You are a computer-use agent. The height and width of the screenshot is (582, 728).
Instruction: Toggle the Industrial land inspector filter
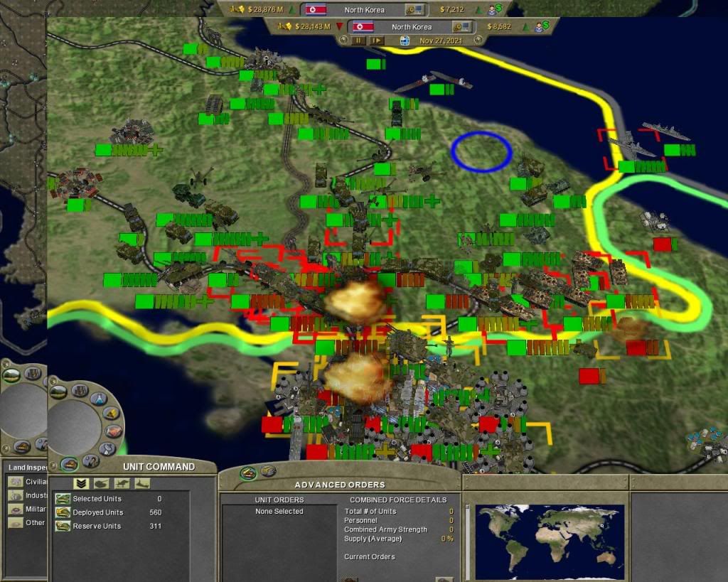click(x=16, y=495)
